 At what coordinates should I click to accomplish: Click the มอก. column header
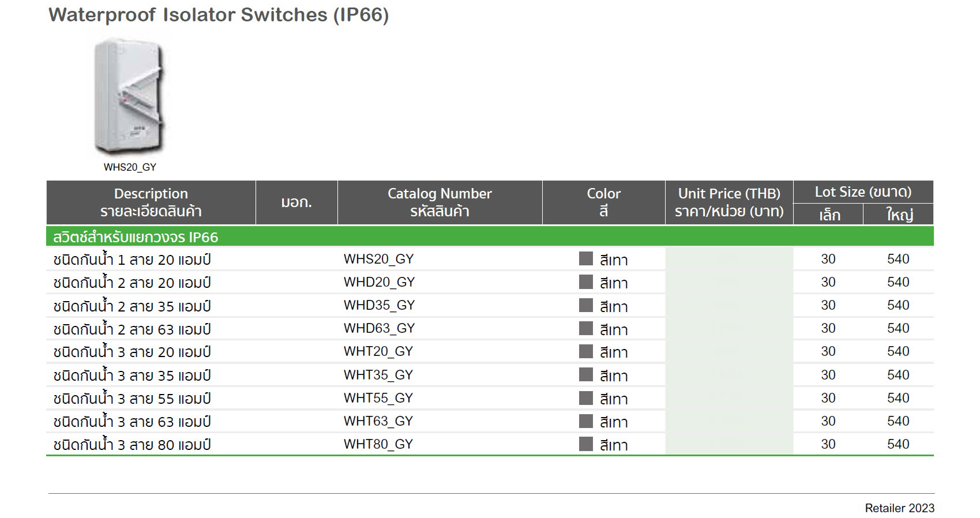(296, 202)
